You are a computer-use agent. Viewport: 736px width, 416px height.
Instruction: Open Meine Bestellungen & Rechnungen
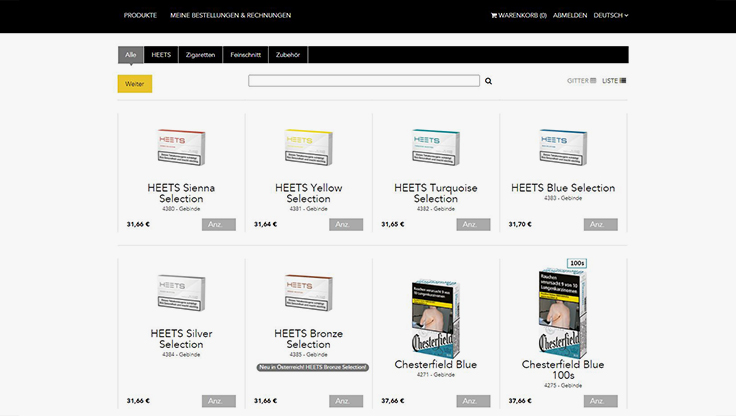[x=230, y=15]
